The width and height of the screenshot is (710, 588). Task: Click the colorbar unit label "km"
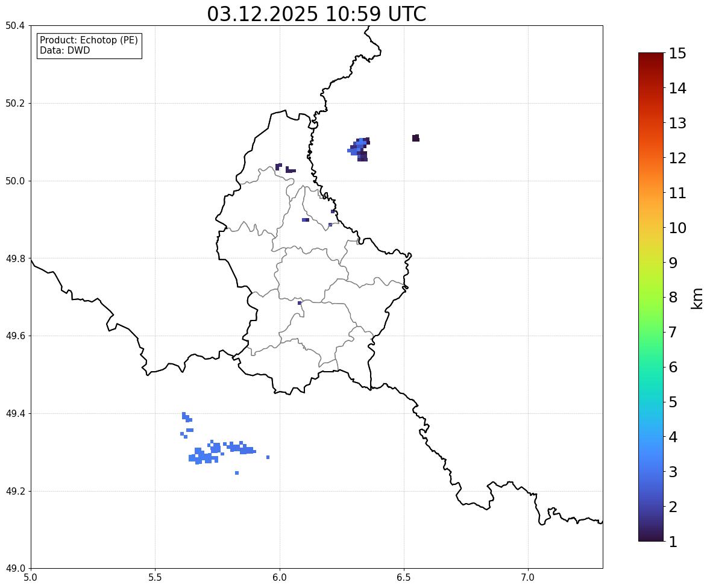pos(697,298)
